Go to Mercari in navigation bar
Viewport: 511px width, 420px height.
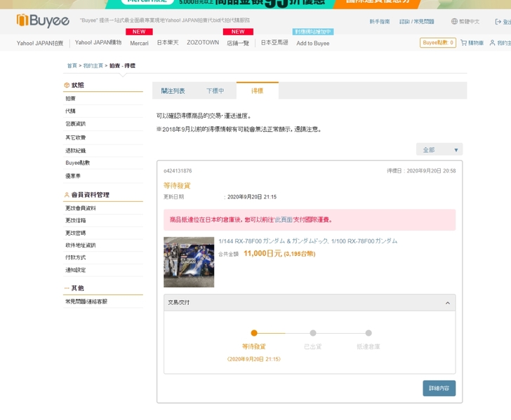[139, 43]
